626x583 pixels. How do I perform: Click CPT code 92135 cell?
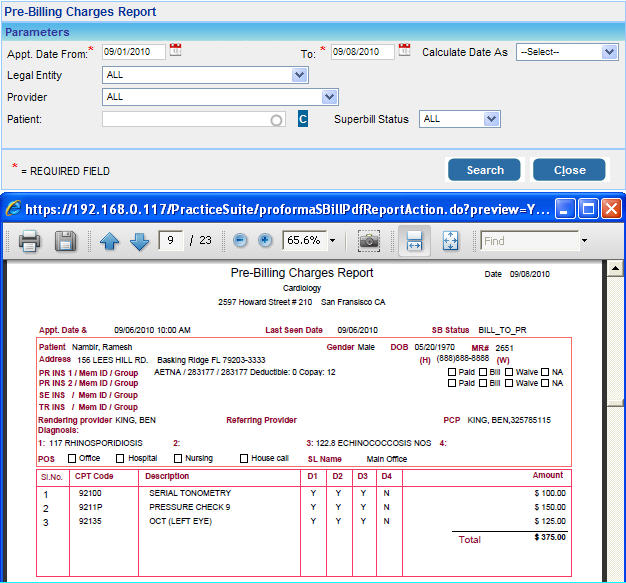(90, 521)
